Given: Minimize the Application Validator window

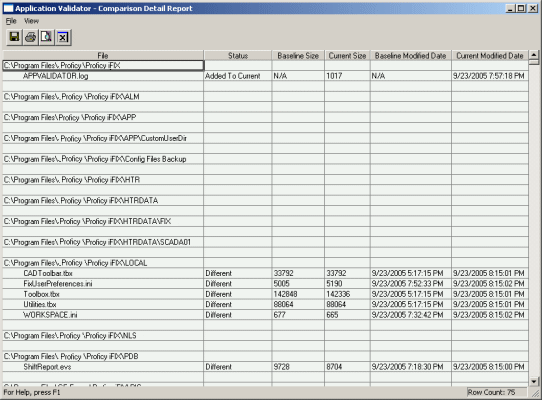Looking at the screenshot, I should coord(511,8).
